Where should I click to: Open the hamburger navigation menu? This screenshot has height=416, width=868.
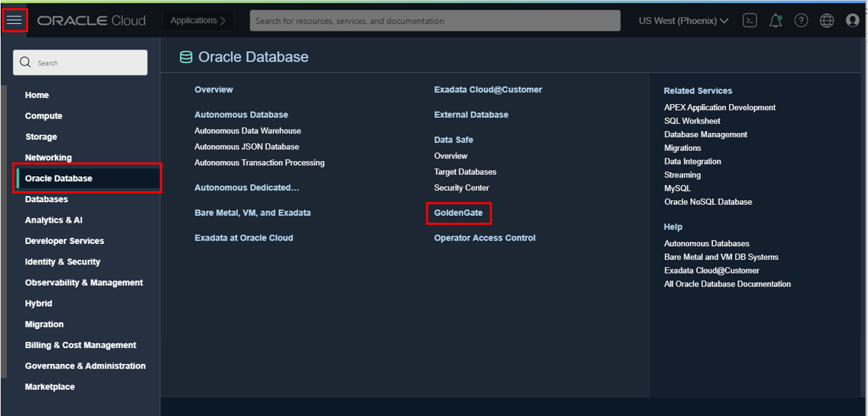(14, 21)
